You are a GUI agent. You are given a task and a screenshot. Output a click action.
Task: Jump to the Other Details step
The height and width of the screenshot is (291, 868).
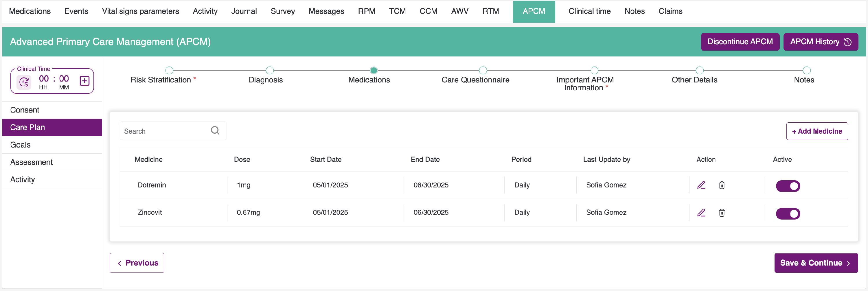(x=700, y=70)
